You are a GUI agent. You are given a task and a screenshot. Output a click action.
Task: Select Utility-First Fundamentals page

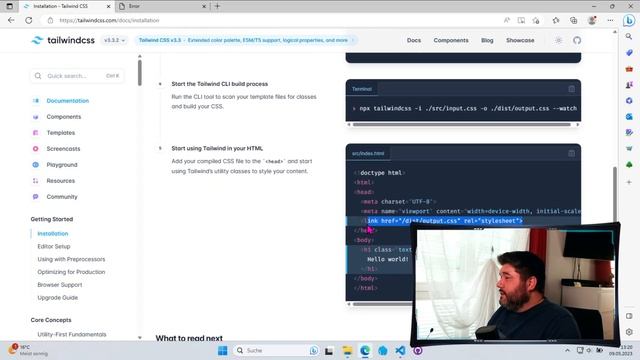point(71,334)
